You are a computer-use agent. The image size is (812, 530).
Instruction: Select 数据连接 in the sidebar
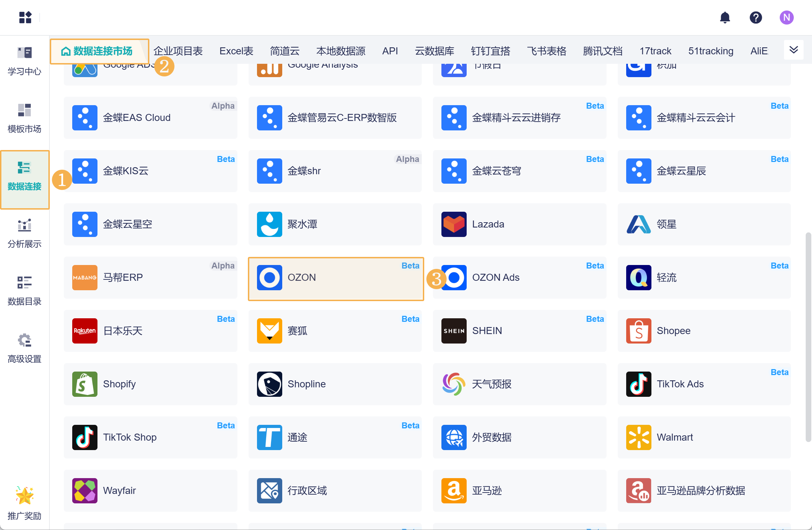25,179
